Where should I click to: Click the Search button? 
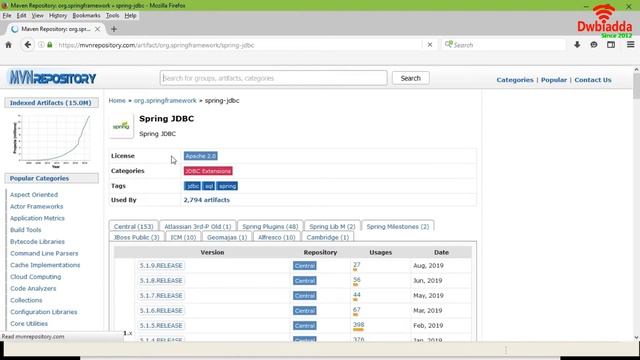(x=411, y=78)
